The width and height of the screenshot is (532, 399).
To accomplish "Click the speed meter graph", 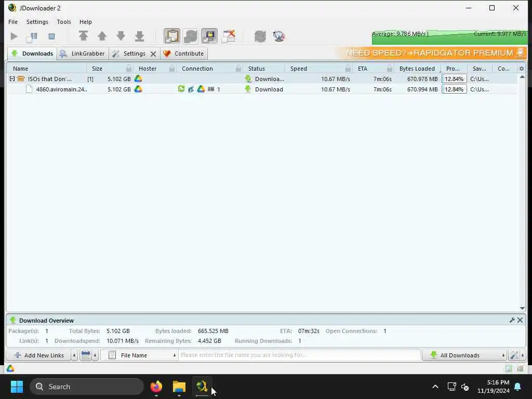I will tap(449, 37).
